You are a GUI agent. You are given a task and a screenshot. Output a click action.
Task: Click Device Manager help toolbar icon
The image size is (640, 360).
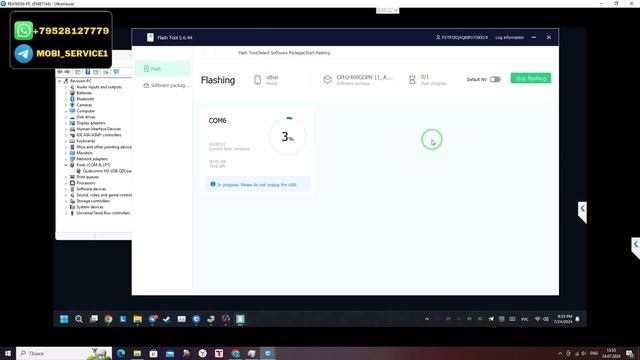88,72
